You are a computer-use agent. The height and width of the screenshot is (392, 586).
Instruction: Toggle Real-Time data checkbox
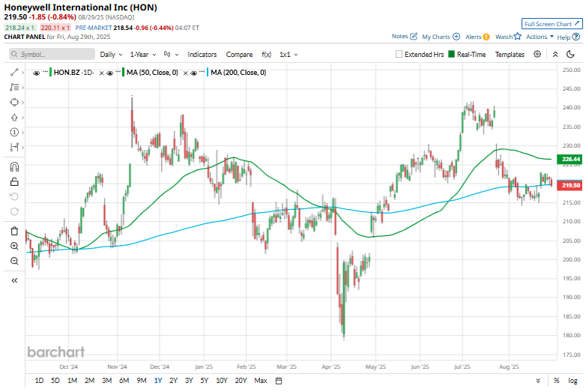point(451,54)
